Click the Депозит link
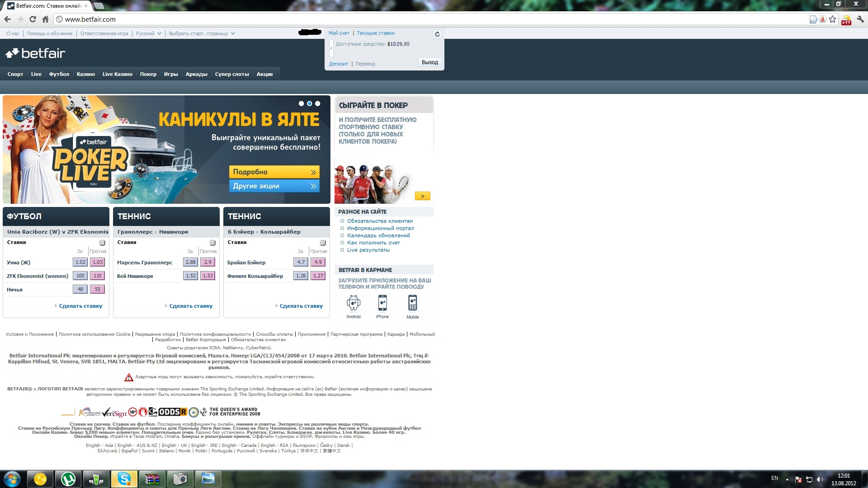 point(339,64)
